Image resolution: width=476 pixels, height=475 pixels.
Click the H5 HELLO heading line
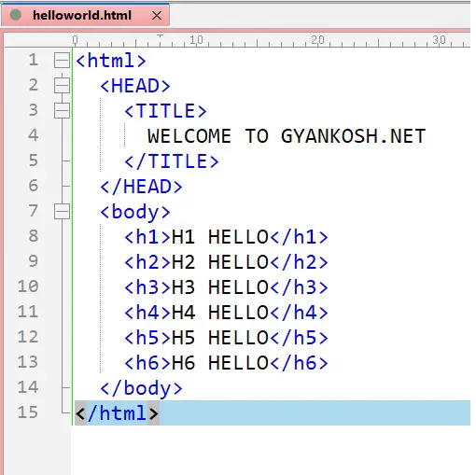pos(226,338)
